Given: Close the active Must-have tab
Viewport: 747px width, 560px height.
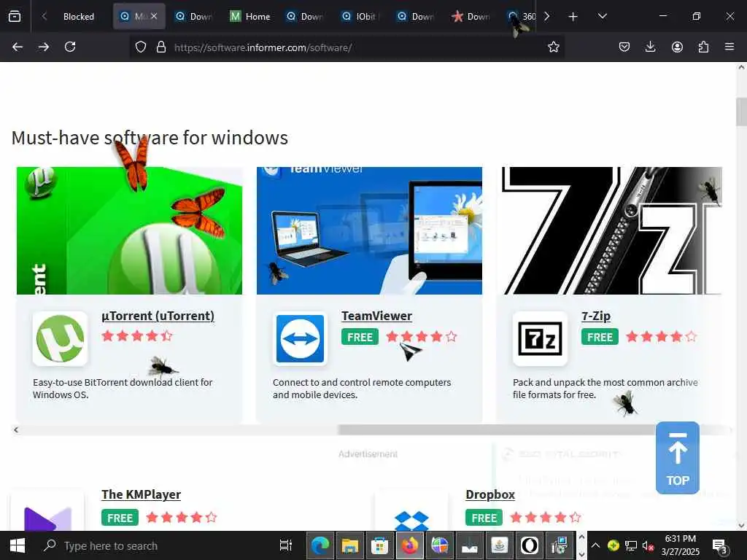Looking at the screenshot, I should click(154, 16).
